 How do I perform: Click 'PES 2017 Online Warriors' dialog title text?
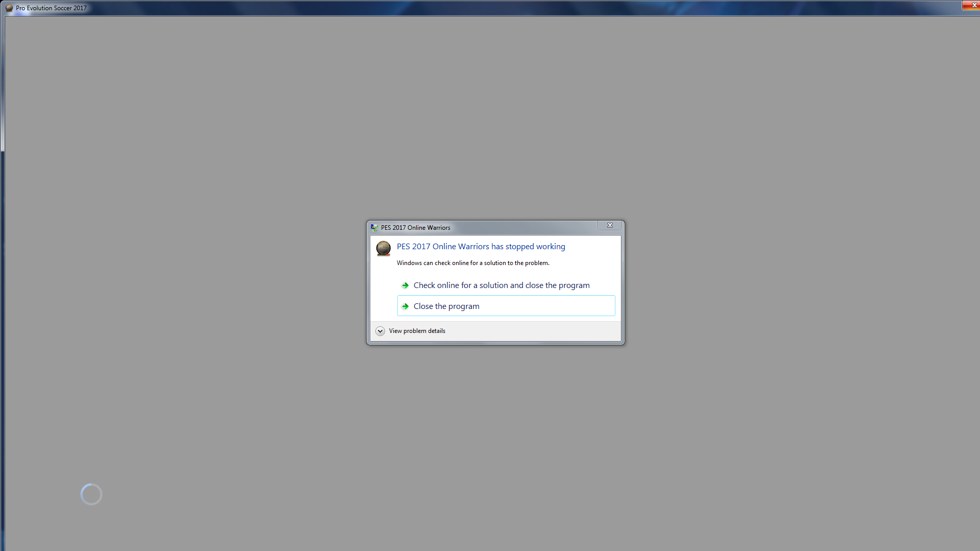pos(415,228)
